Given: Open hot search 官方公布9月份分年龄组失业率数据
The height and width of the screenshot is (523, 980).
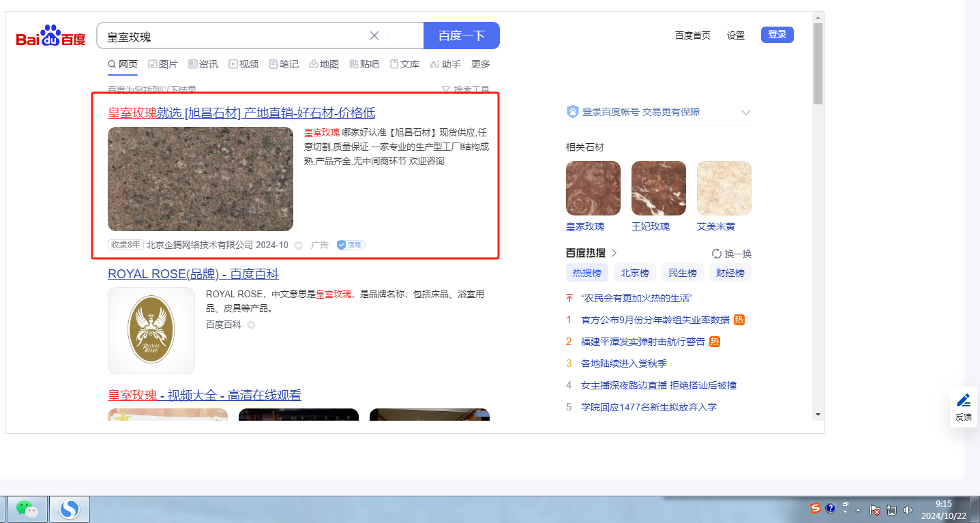Looking at the screenshot, I should coord(655,320).
